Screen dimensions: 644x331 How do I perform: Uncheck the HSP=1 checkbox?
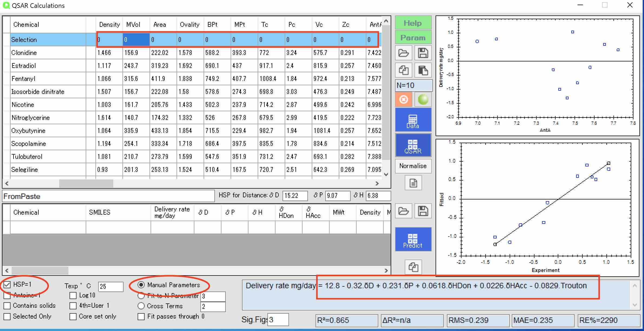[x=7, y=284]
